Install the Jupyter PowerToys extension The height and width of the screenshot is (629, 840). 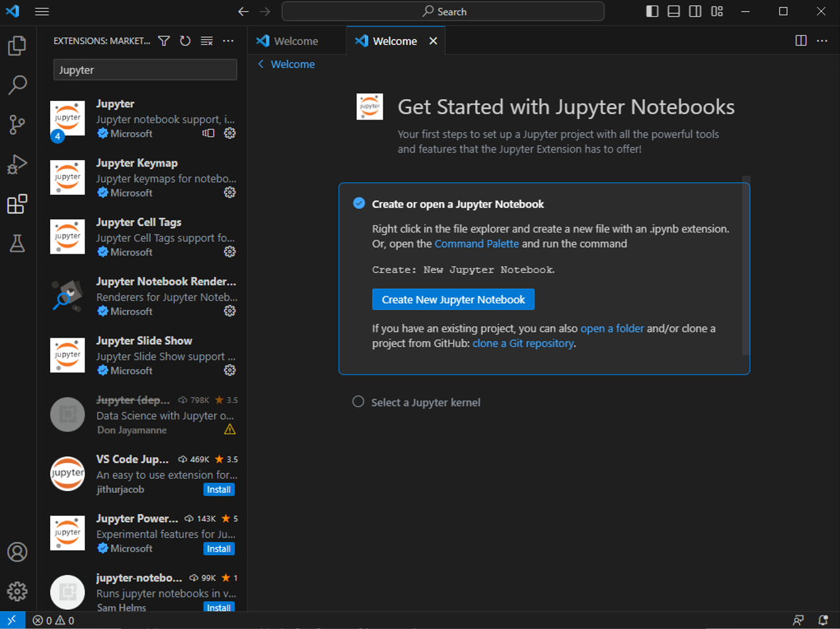click(x=219, y=548)
